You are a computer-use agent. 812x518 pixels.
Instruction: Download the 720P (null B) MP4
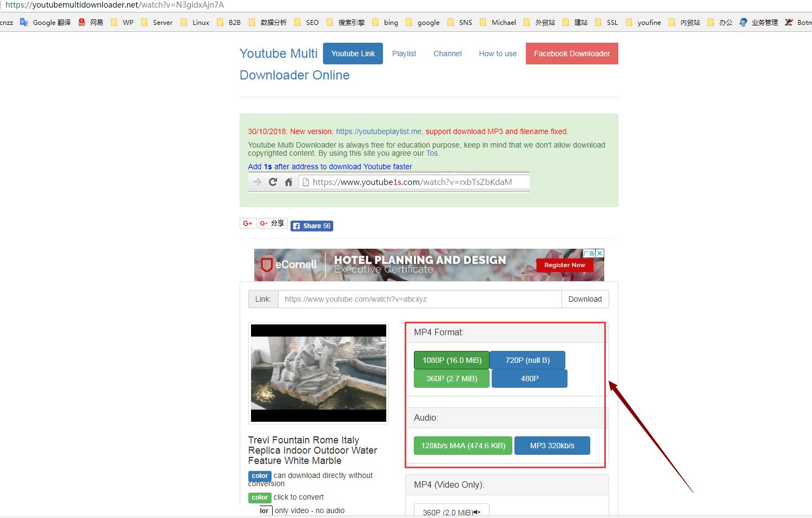tap(527, 360)
